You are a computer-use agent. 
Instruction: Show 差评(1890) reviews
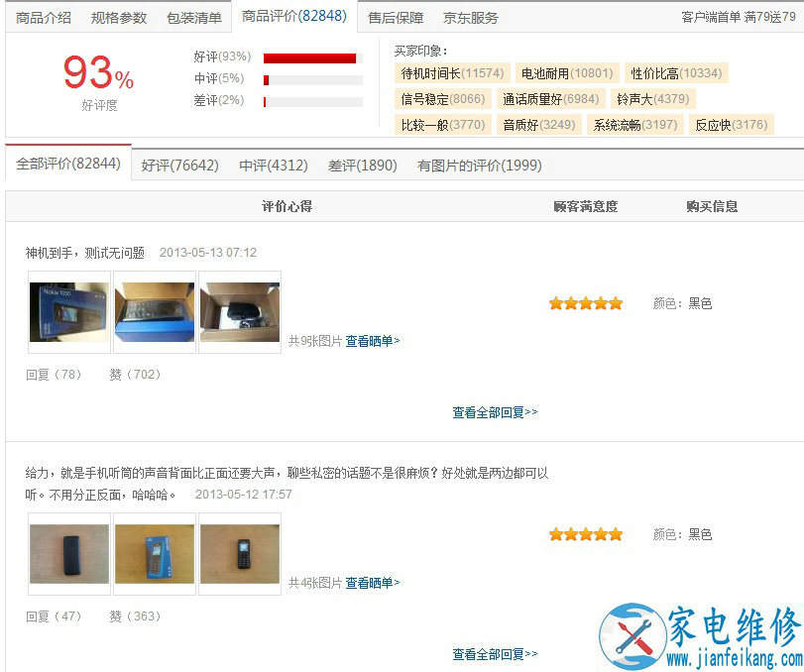363,166
